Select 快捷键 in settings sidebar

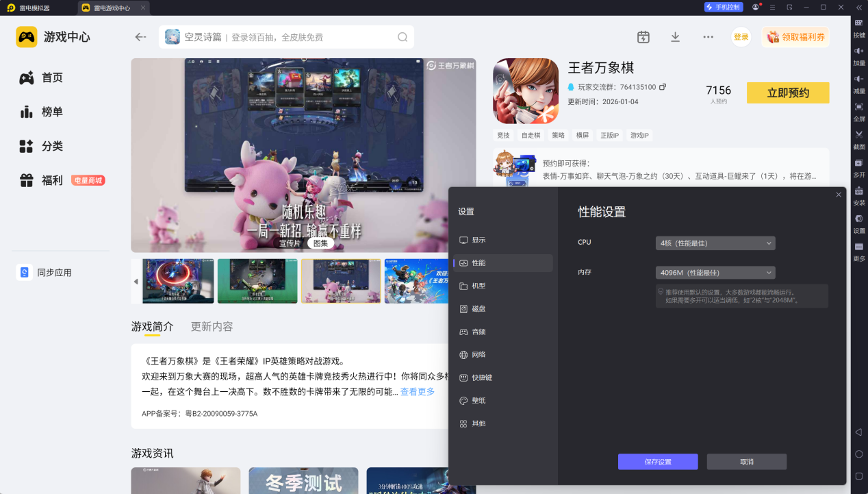pos(503,378)
